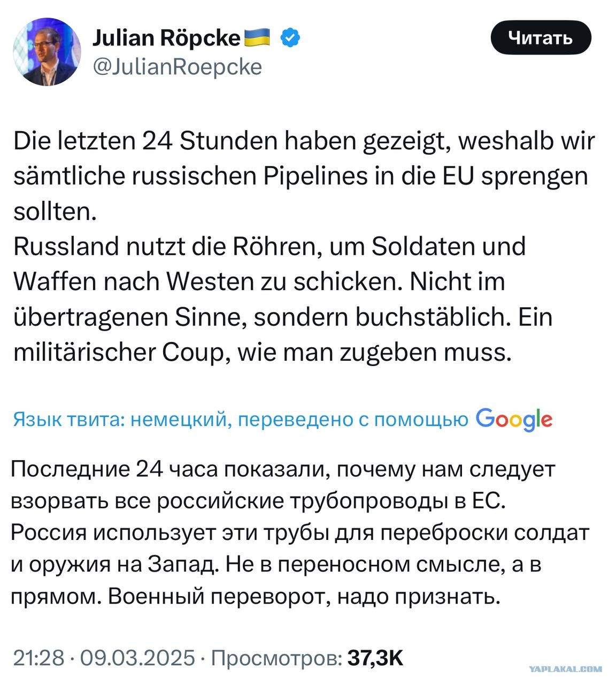Screen dimensions: 616x685
Task: Click the YAPLAKAL.COM watermark
Action: [565, 669]
